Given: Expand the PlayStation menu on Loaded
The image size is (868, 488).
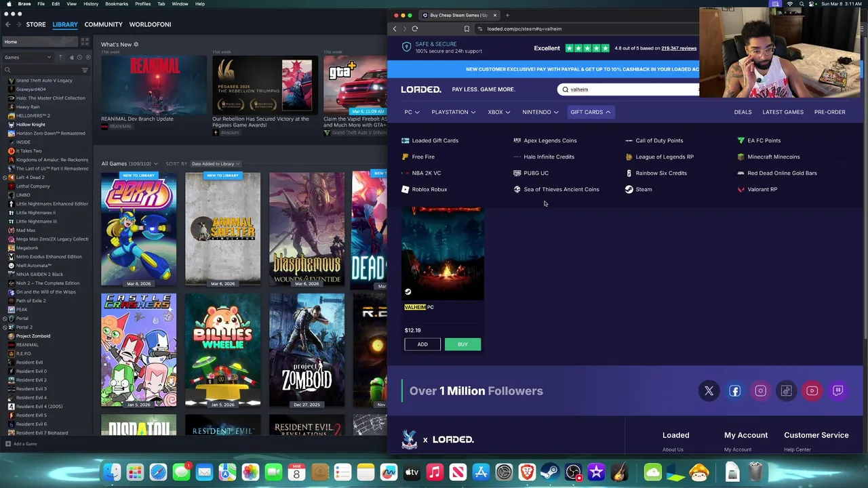Looking at the screenshot, I should pyautogui.click(x=453, y=112).
